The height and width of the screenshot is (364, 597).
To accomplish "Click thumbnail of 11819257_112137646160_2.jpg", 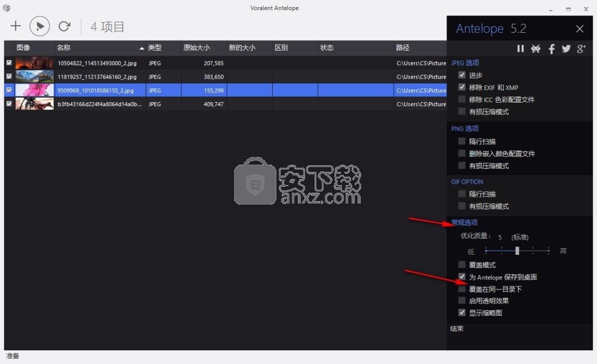I will pyautogui.click(x=34, y=76).
